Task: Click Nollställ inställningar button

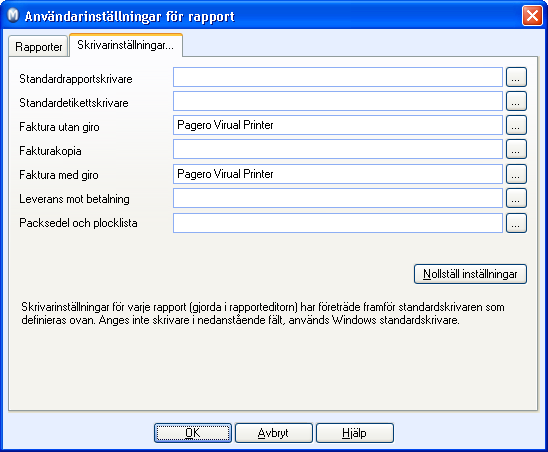Action: pos(470,274)
